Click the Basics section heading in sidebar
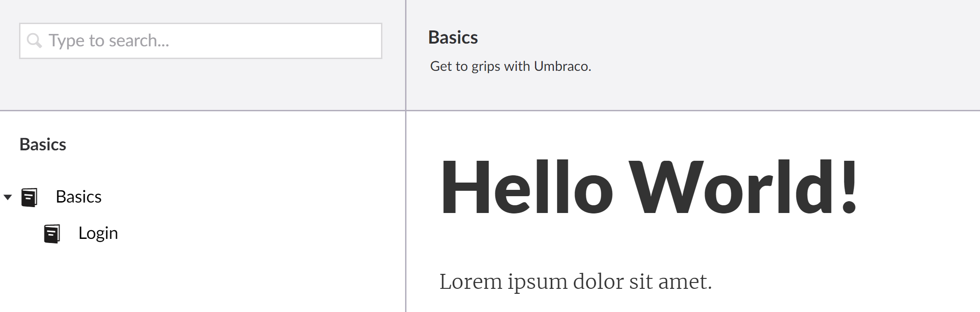This screenshot has height=312, width=980. (x=43, y=144)
